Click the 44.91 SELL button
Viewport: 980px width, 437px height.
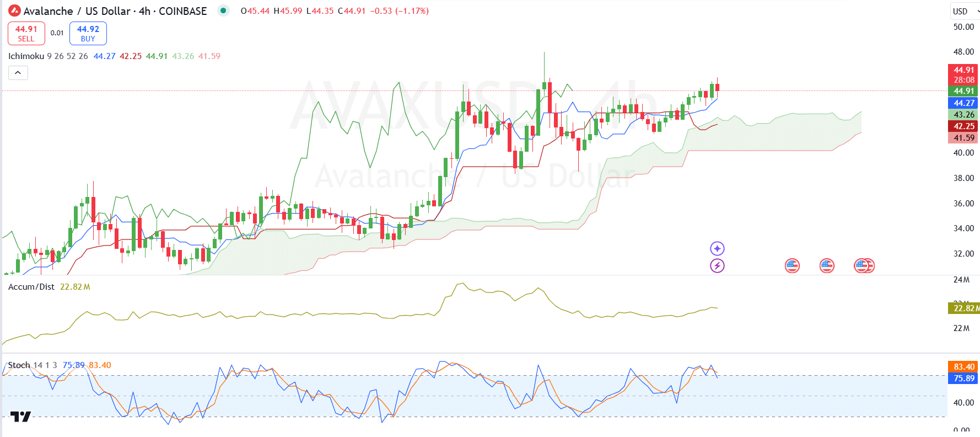click(26, 33)
